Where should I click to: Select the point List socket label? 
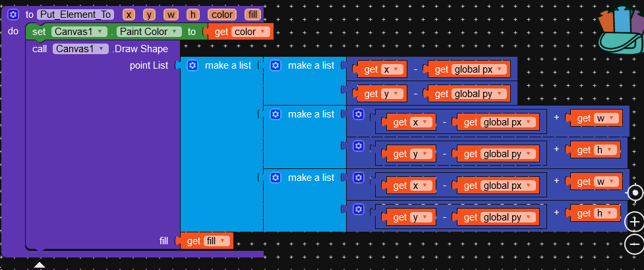[149, 65]
